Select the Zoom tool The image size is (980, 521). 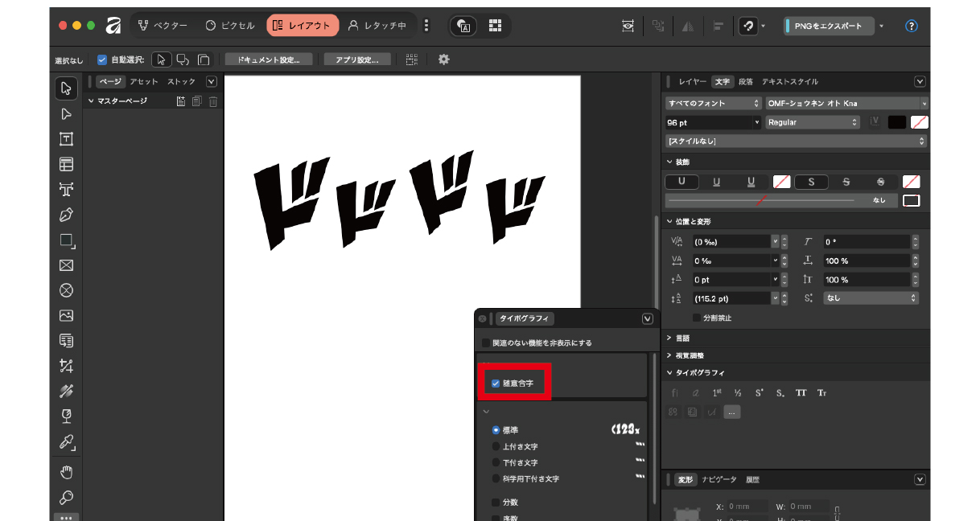(x=67, y=498)
